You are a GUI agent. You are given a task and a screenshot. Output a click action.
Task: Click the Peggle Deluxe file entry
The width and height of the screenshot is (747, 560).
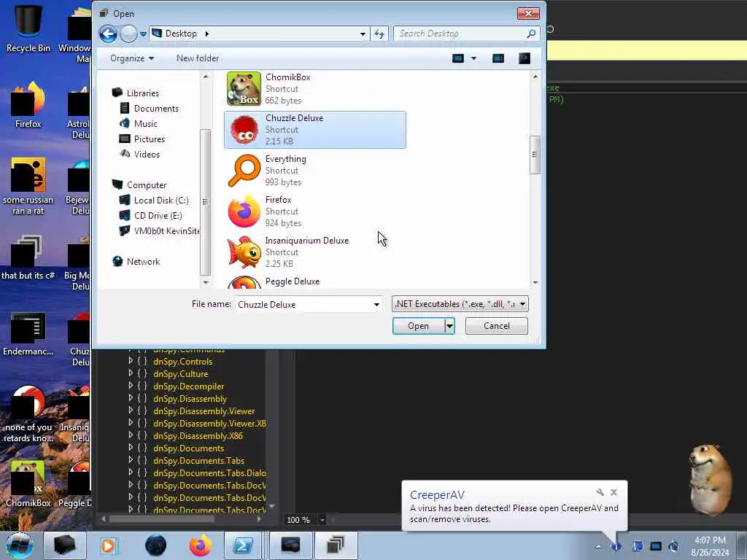(x=292, y=281)
